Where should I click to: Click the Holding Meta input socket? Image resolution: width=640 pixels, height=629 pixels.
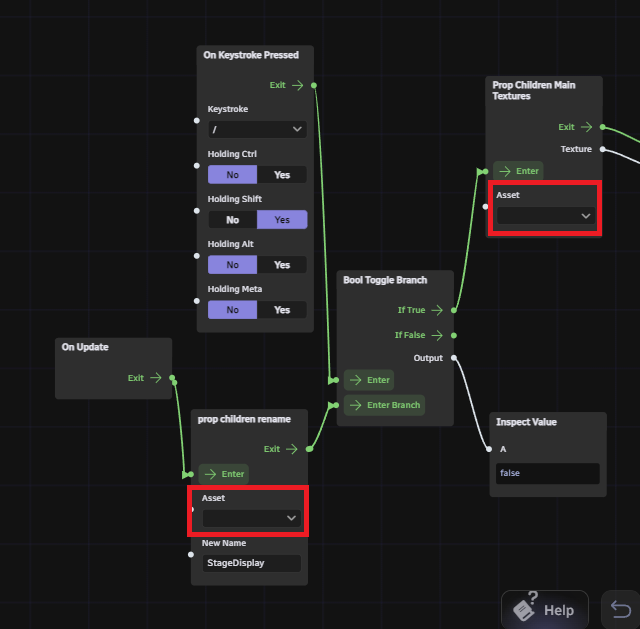click(197, 301)
